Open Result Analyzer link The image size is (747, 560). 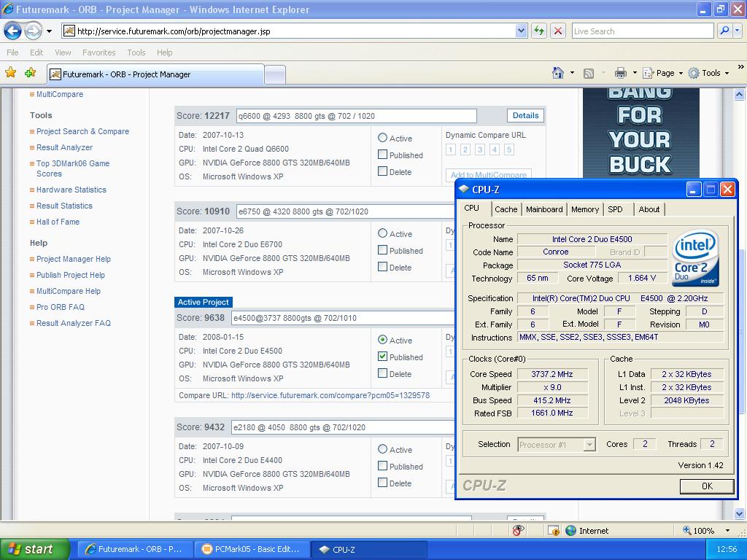(x=64, y=147)
